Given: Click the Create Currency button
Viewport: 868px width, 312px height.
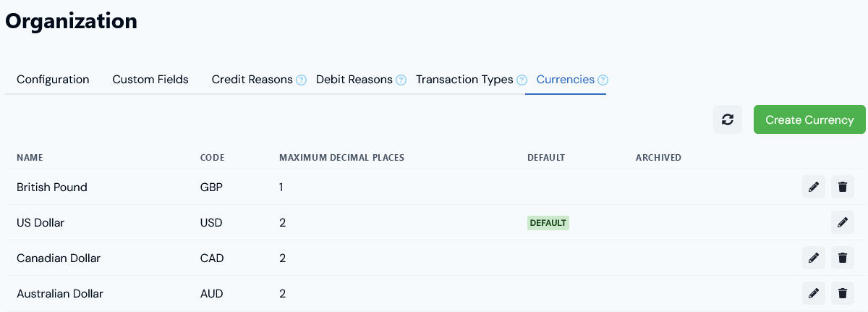Looking at the screenshot, I should 809,119.
